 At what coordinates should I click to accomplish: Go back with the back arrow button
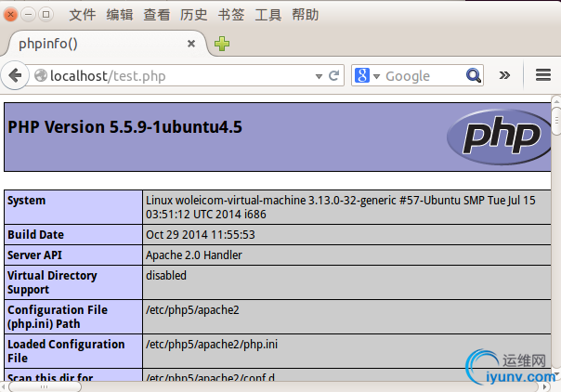[15, 75]
